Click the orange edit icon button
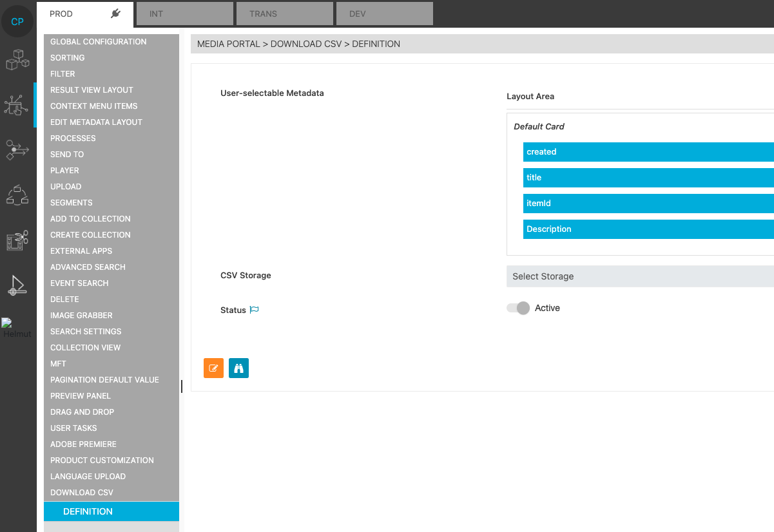Viewport: 774px width, 532px height. pyautogui.click(x=213, y=368)
